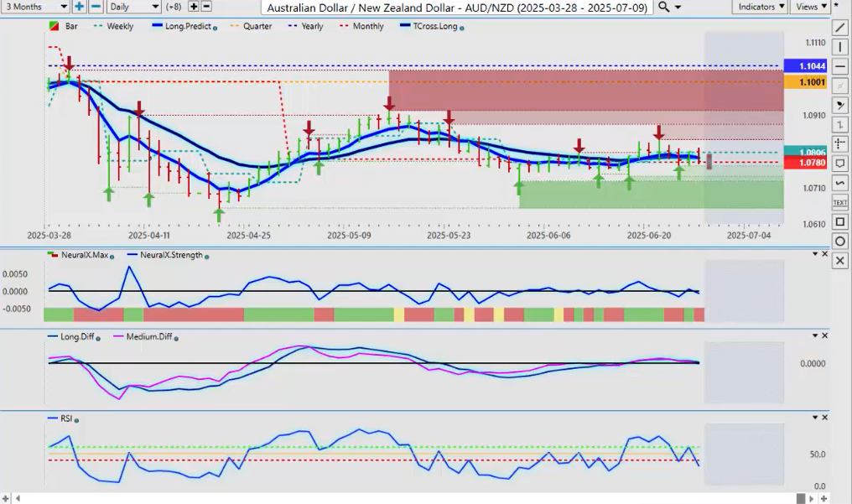This screenshot has width=852, height=504.
Task: Click the magnifier search icon
Action: click(x=663, y=7)
